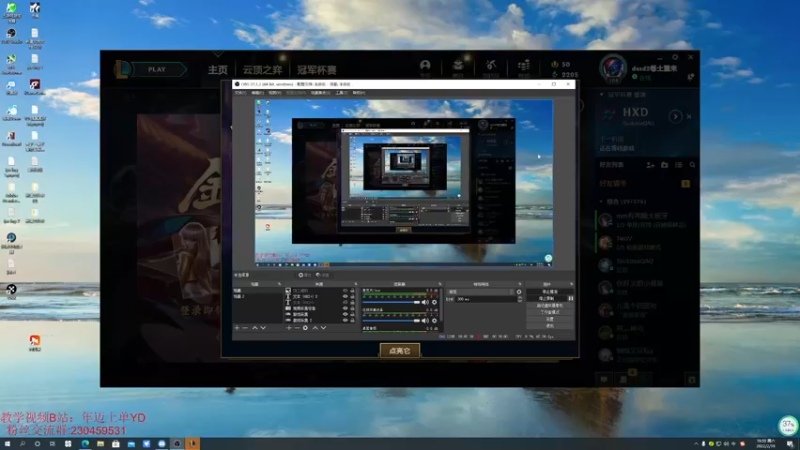Viewport: 800px width, 450px height.
Task: Search friends with League magnifier icon
Action: (692, 165)
